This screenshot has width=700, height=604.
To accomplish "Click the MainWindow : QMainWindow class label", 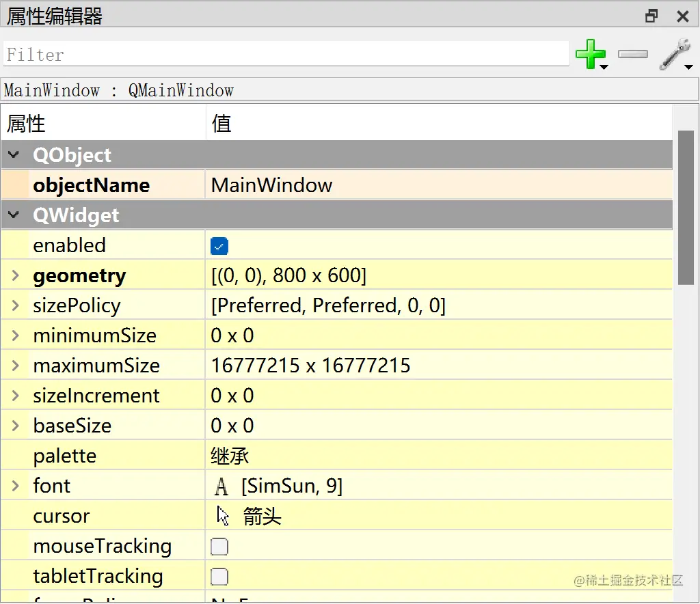I will pyautogui.click(x=119, y=91).
